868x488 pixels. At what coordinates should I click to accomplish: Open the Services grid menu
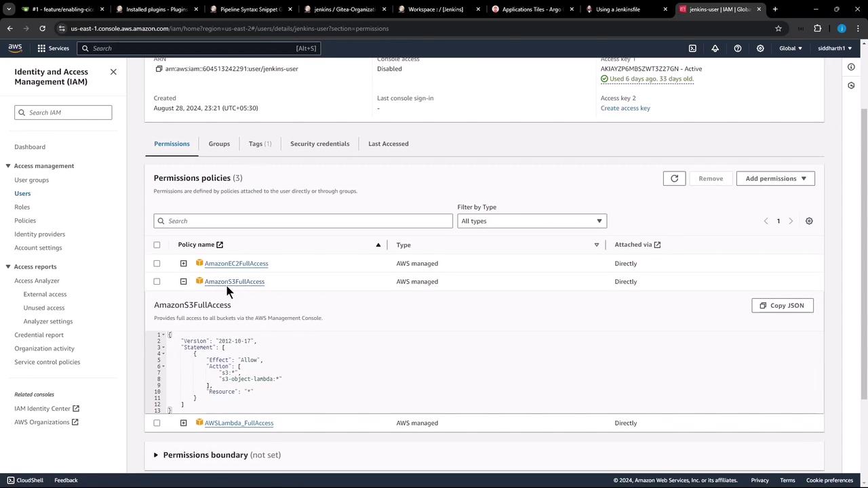tap(53, 48)
